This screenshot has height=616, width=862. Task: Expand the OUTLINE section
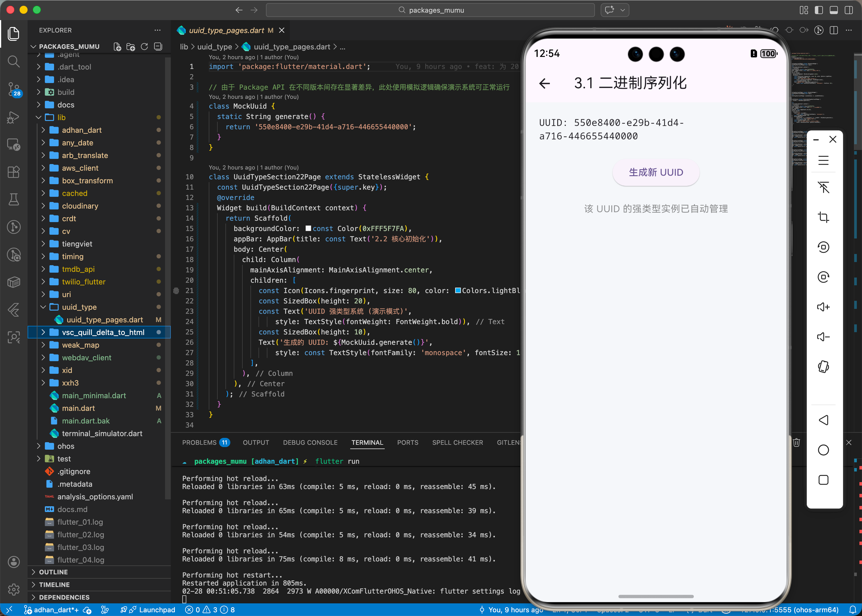click(53, 572)
